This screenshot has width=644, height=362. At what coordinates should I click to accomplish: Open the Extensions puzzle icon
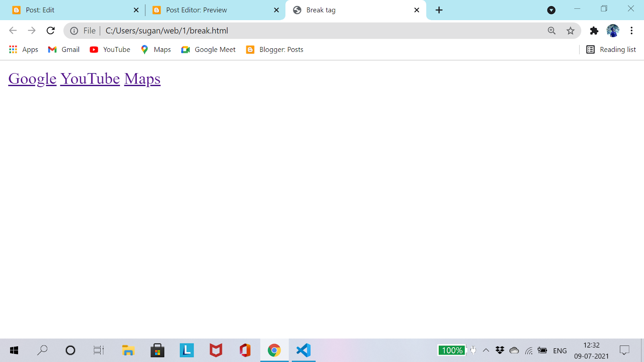coord(594,31)
